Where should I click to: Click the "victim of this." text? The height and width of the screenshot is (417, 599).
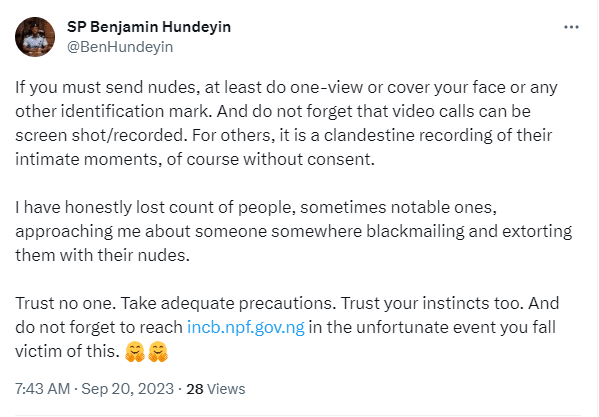coord(67,351)
